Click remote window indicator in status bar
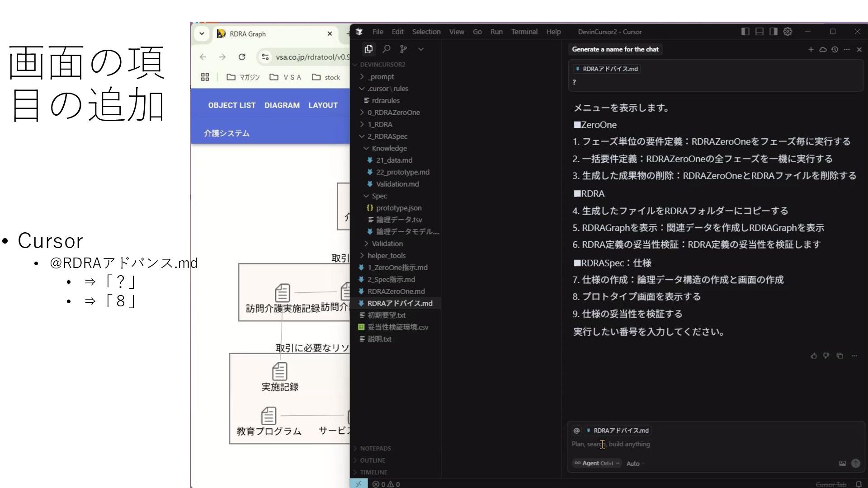 [x=358, y=484]
